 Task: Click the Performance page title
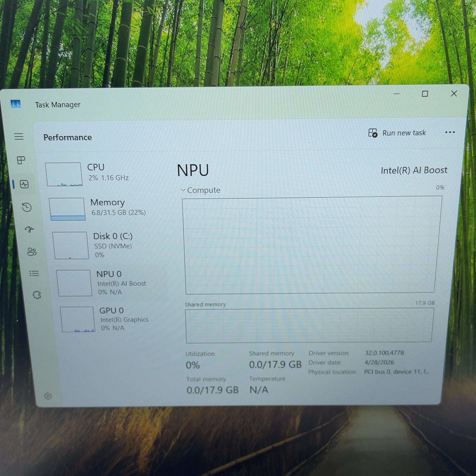[68, 137]
